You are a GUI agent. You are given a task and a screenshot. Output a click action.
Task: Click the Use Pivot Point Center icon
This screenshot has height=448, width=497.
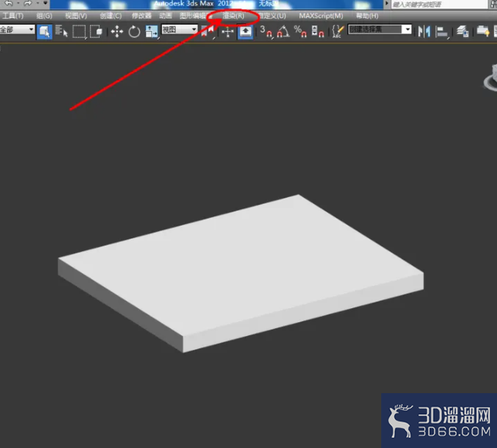[x=208, y=32]
